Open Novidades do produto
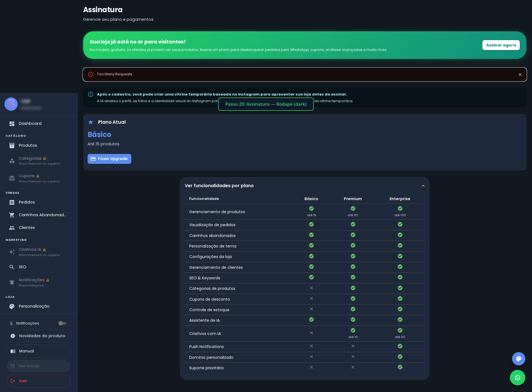The width and height of the screenshot is (532, 392). point(39,336)
